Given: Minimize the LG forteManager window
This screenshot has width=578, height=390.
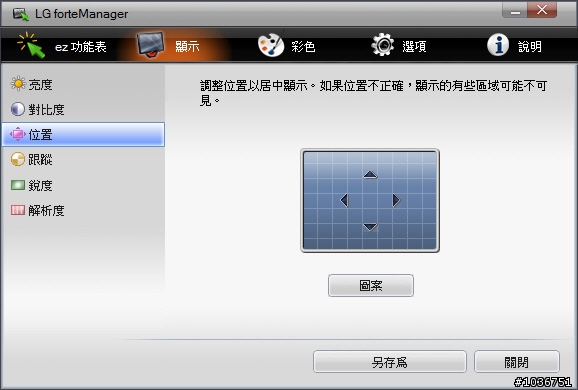Looking at the screenshot, I should (x=515, y=11).
